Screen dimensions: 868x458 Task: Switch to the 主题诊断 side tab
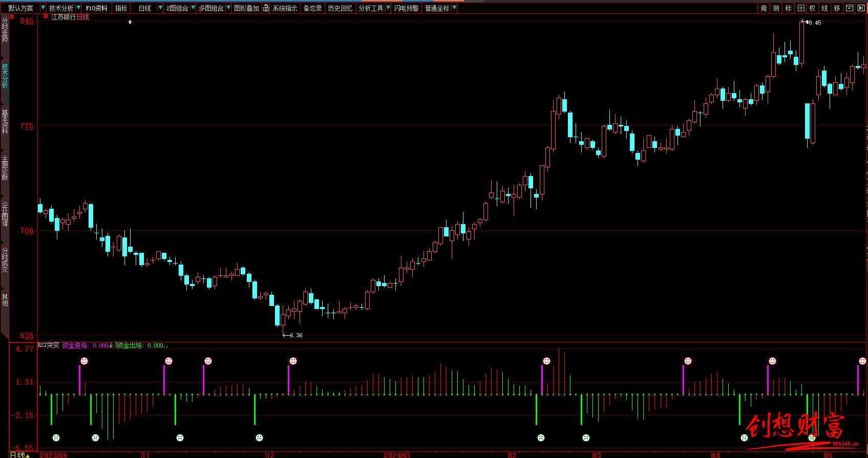pos(5,168)
